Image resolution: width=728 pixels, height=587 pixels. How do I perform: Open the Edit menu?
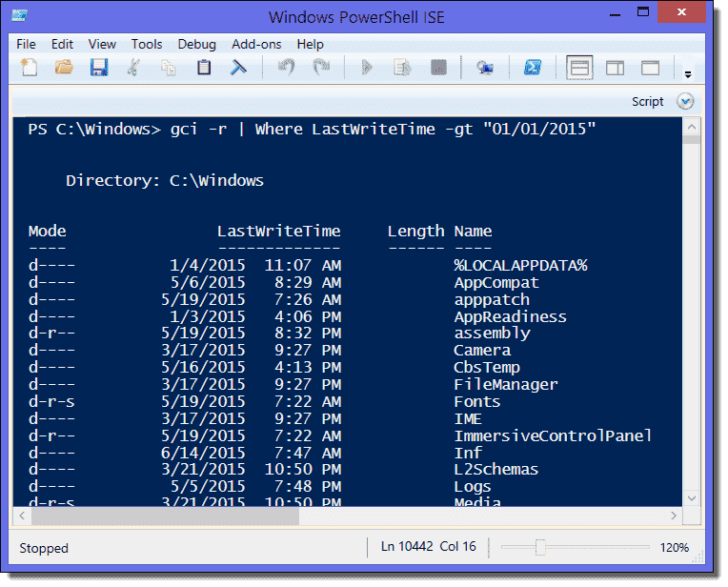62,44
